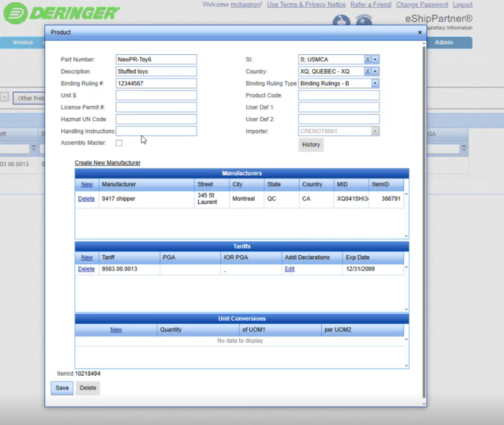
Task: Switch to the Invoice tab
Action: tap(23, 43)
